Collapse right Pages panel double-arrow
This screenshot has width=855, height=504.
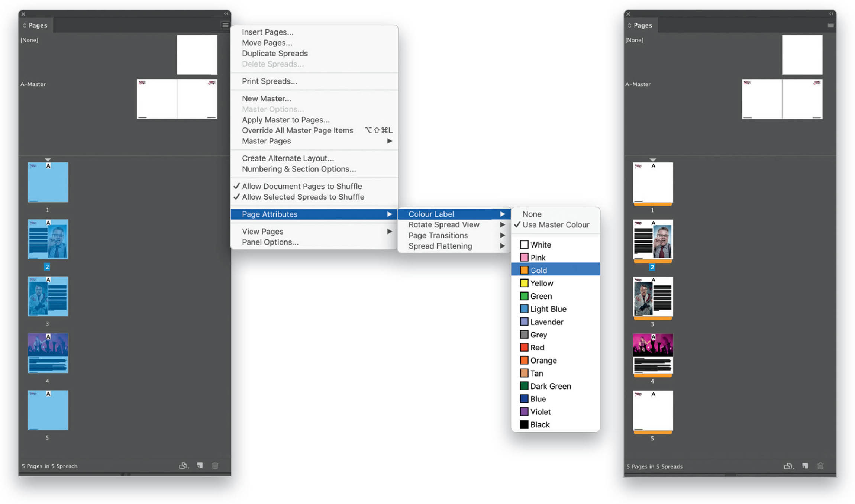point(831,14)
